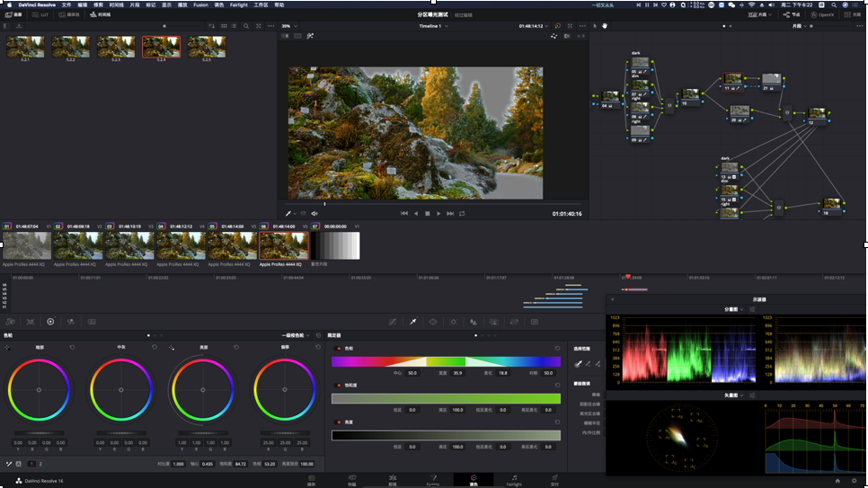Screen dimensions: 868x488
Task: Reset the Gamma (中灰) color wheel
Action: (x=154, y=347)
